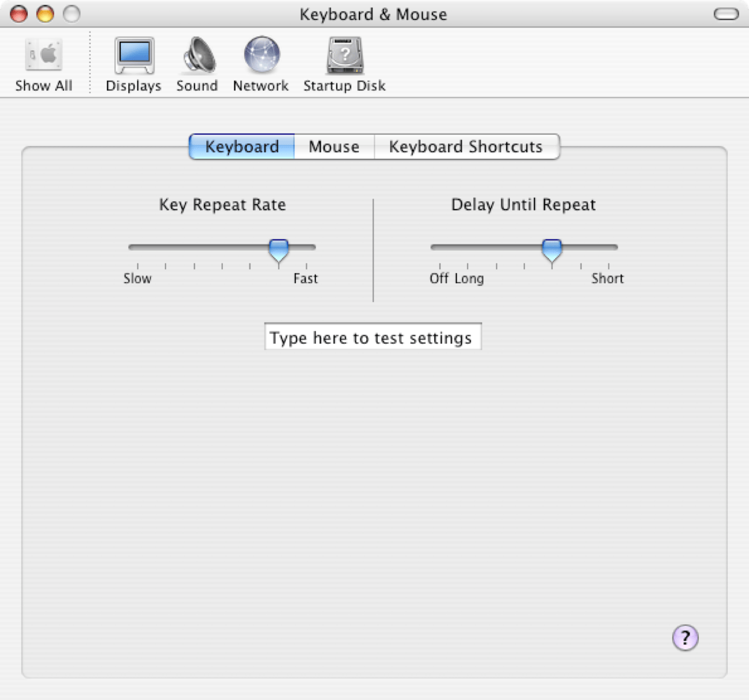This screenshot has height=700, width=749.
Task: Switch to the Keyboard tab
Action: [x=242, y=147]
